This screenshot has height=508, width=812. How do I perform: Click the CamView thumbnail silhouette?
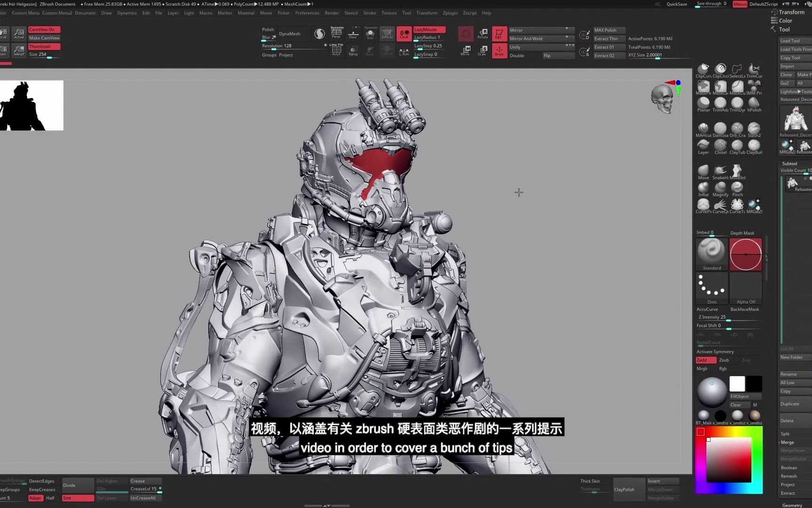click(31, 105)
